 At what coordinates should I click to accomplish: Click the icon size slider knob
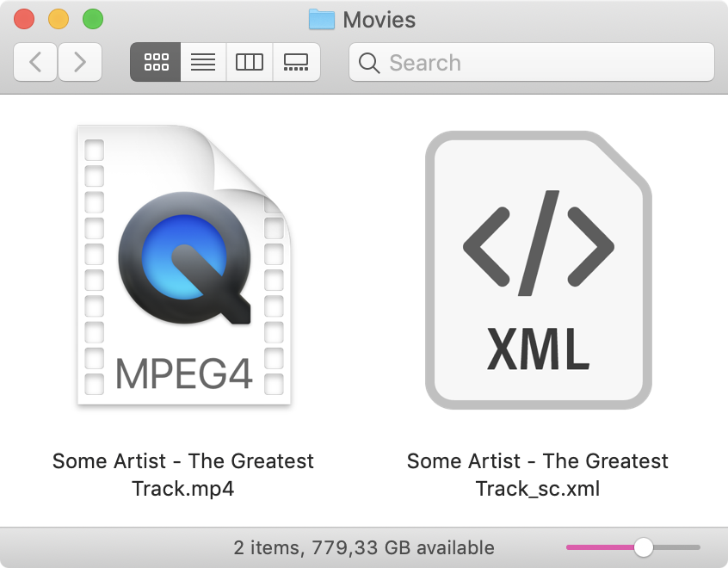click(x=644, y=547)
